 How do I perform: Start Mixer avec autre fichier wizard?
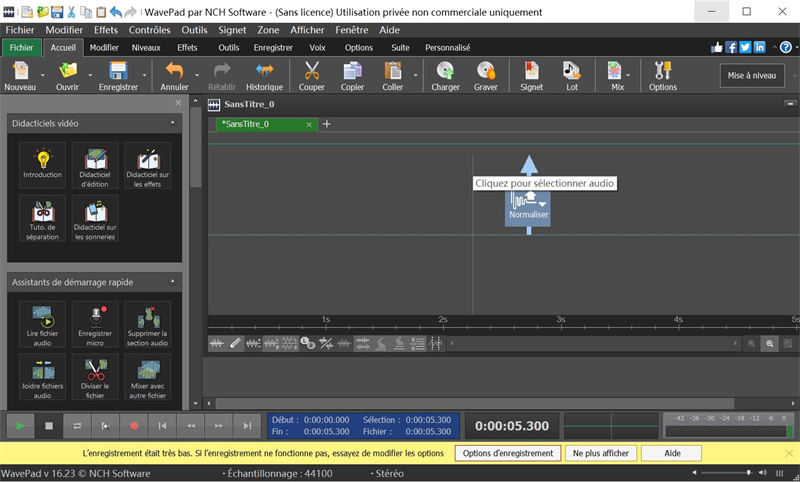click(147, 377)
